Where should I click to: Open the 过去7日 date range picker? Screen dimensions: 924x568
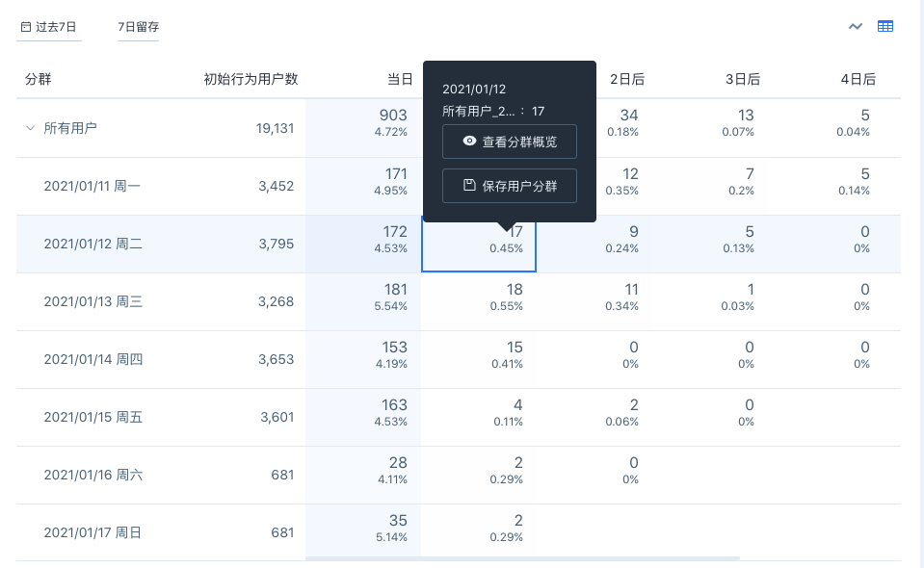tap(49, 27)
